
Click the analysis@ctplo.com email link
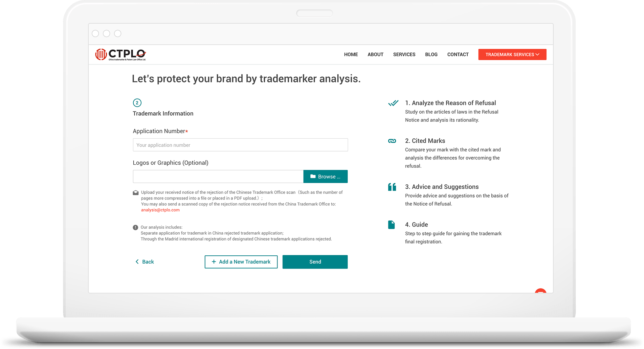coord(160,210)
